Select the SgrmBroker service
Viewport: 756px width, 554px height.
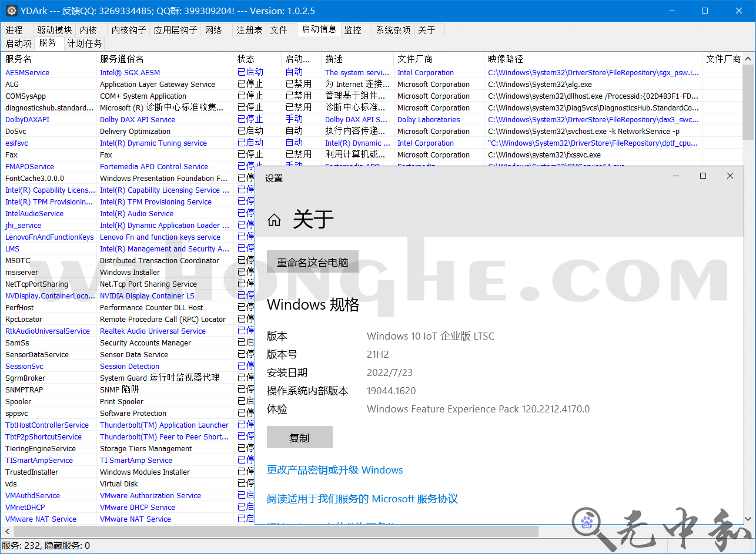pos(128,378)
